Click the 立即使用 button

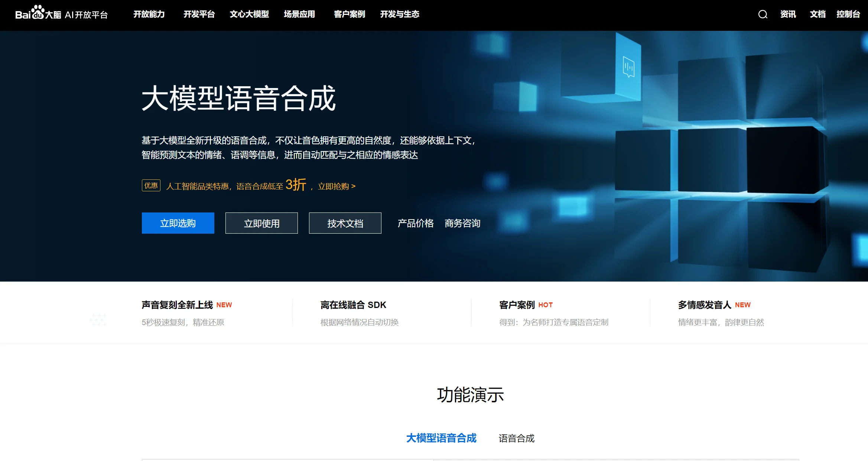tap(261, 223)
